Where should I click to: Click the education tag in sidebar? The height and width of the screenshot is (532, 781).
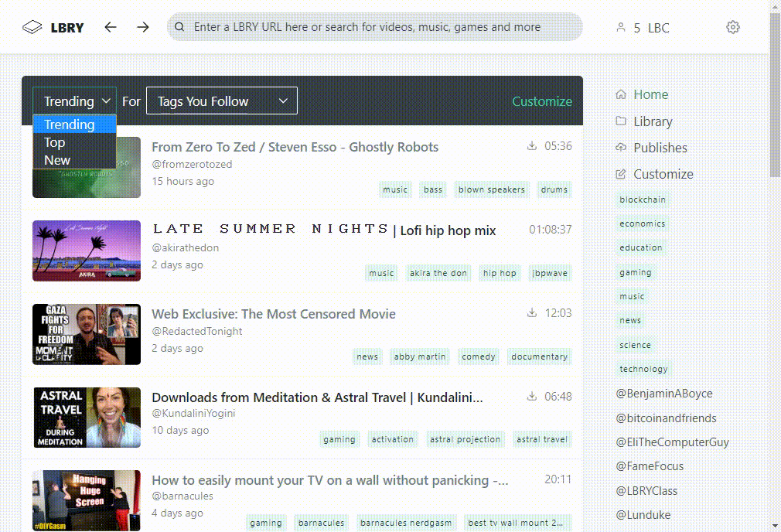(641, 247)
